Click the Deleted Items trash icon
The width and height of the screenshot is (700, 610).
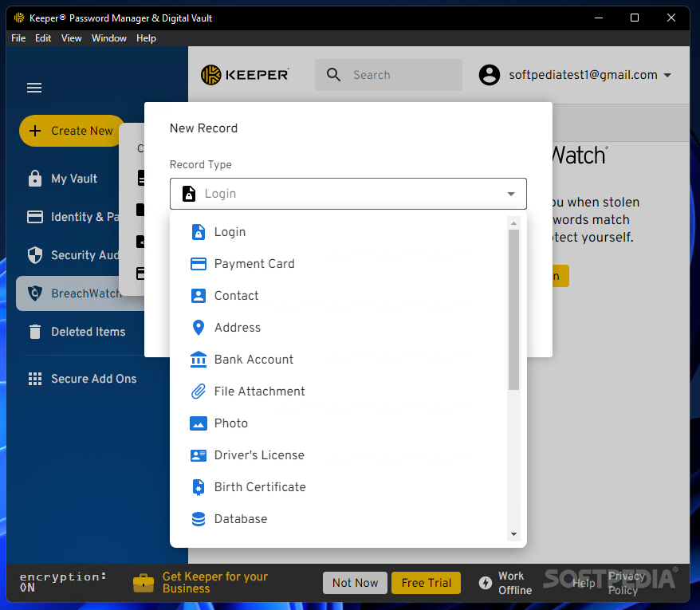(35, 332)
